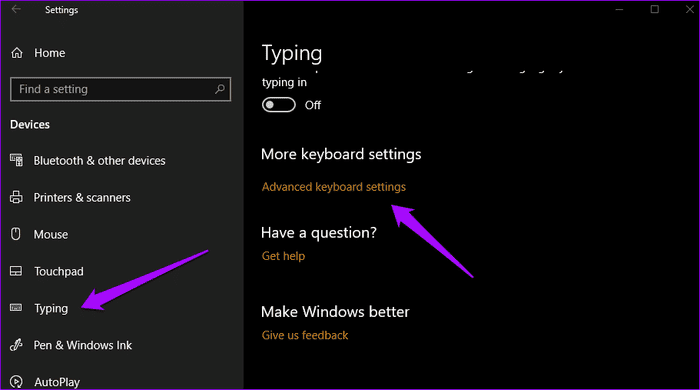Click the Mouse icon in sidebar
Viewport: 700px width, 390px height.
tap(16, 234)
